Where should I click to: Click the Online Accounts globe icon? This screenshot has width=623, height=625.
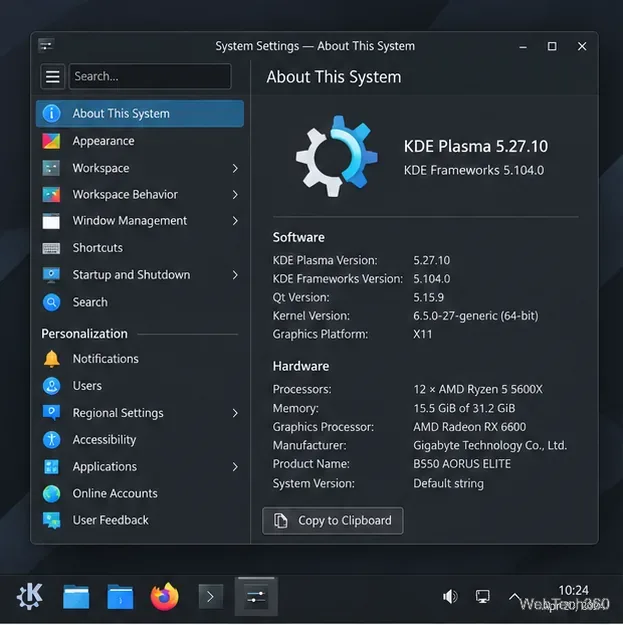51,493
